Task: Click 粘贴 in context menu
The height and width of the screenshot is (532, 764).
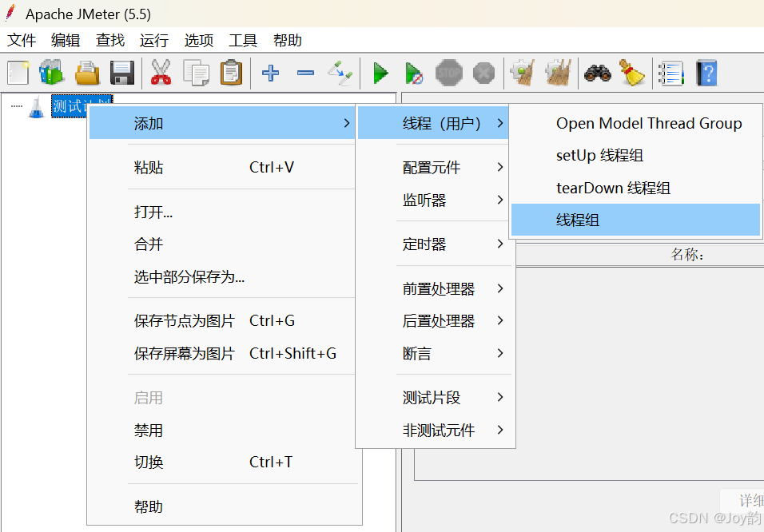Action: tap(222, 168)
